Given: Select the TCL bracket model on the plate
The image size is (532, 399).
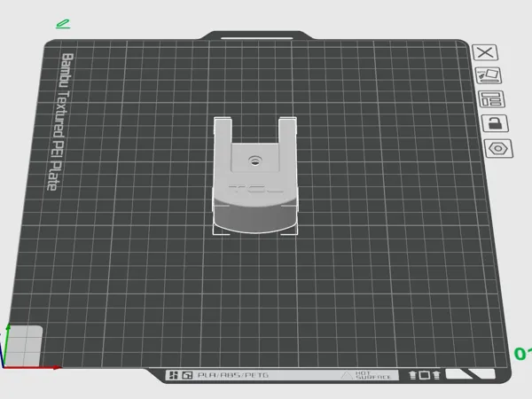Looking at the screenshot, I should point(255,176).
